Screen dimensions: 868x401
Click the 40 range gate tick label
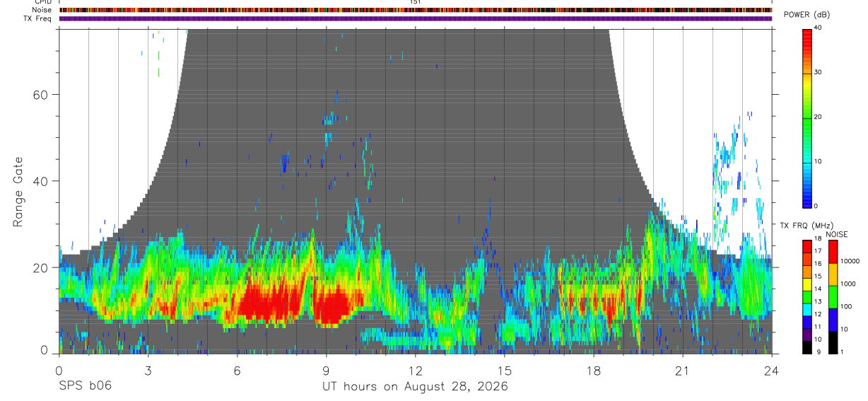(39, 181)
